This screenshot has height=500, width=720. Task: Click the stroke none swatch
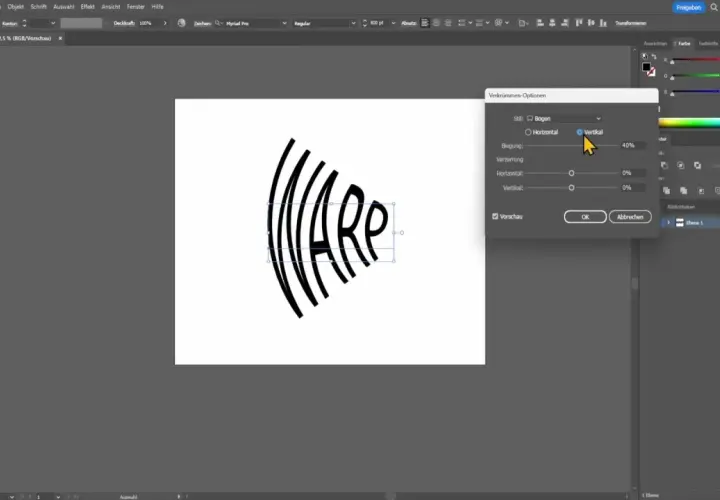[x=651, y=72]
